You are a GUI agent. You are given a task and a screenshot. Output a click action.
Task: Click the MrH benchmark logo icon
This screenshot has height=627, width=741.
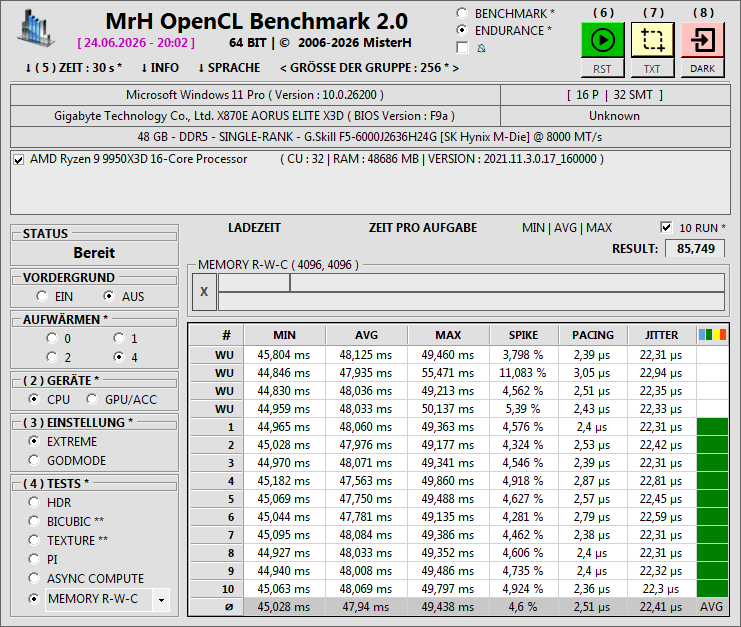tap(36, 28)
